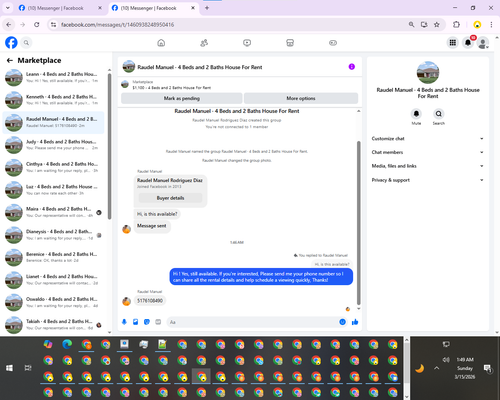Image resolution: width=500 pixels, height=400 pixels.
Task: Open a new browser tab
Action: click(x=207, y=8)
